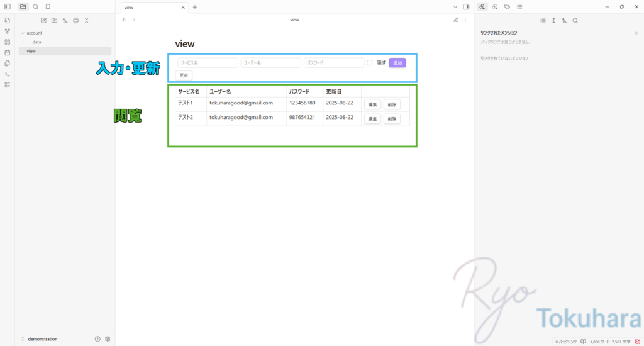Image resolution: width=644 pixels, height=346 pixels.
Task: Click the new note icon in file explorer
Action: click(x=43, y=20)
